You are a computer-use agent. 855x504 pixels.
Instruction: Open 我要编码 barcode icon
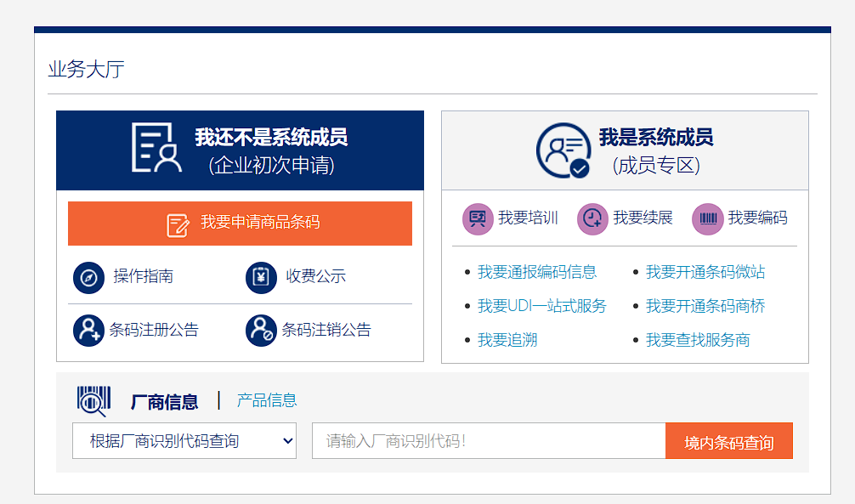point(706,218)
